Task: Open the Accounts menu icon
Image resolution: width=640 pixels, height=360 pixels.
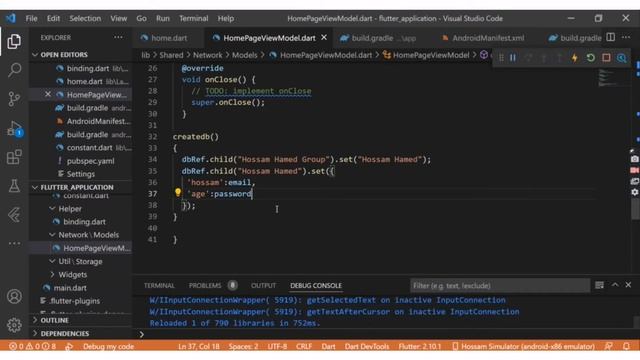Action: [14, 296]
